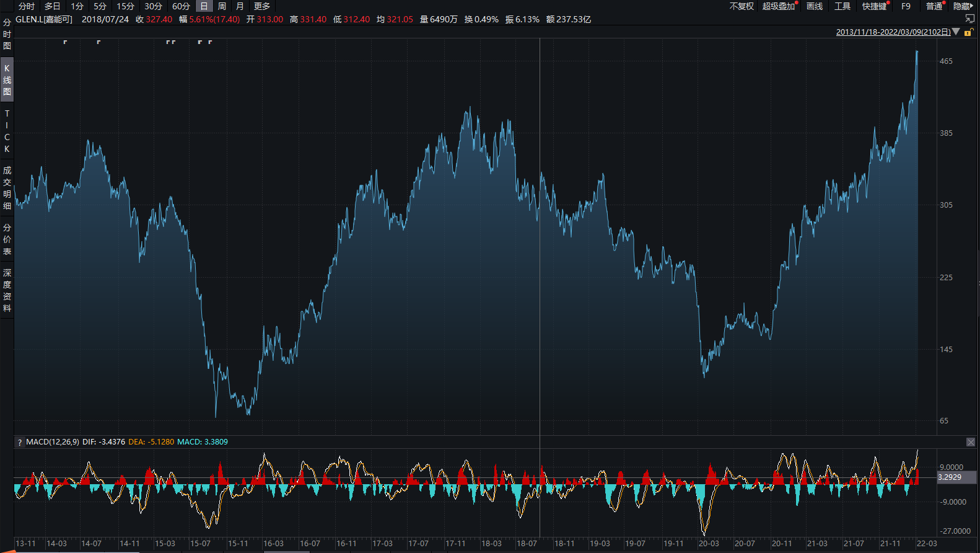Click time axis label 16-03
This screenshot has height=553, width=980.
click(273, 544)
